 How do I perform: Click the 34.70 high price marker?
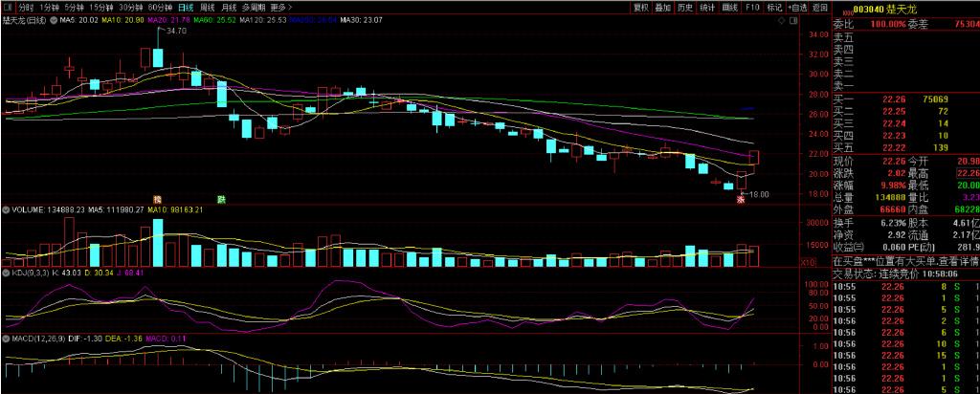pos(175,32)
